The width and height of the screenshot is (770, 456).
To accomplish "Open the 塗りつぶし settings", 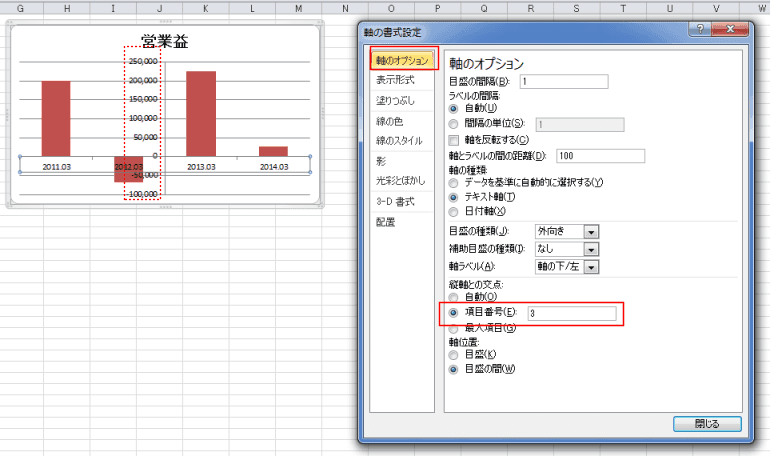I will [395, 101].
